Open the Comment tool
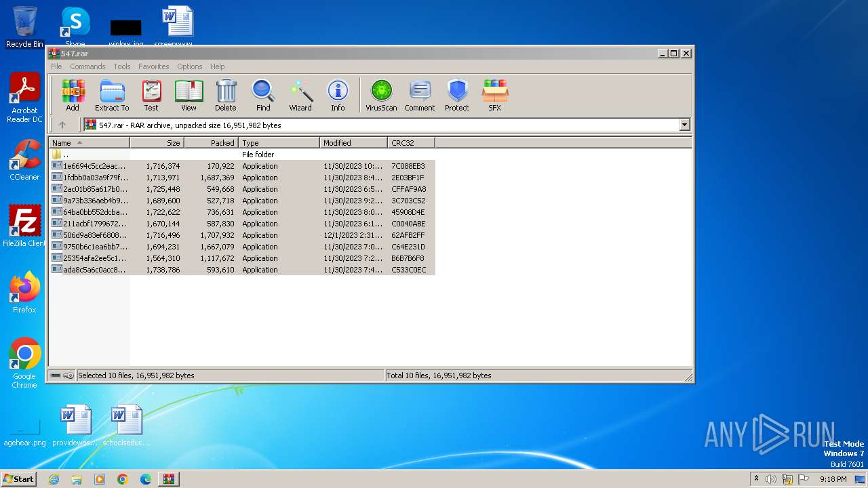The height and width of the screenshot is (488, 868). pos(420,96)
